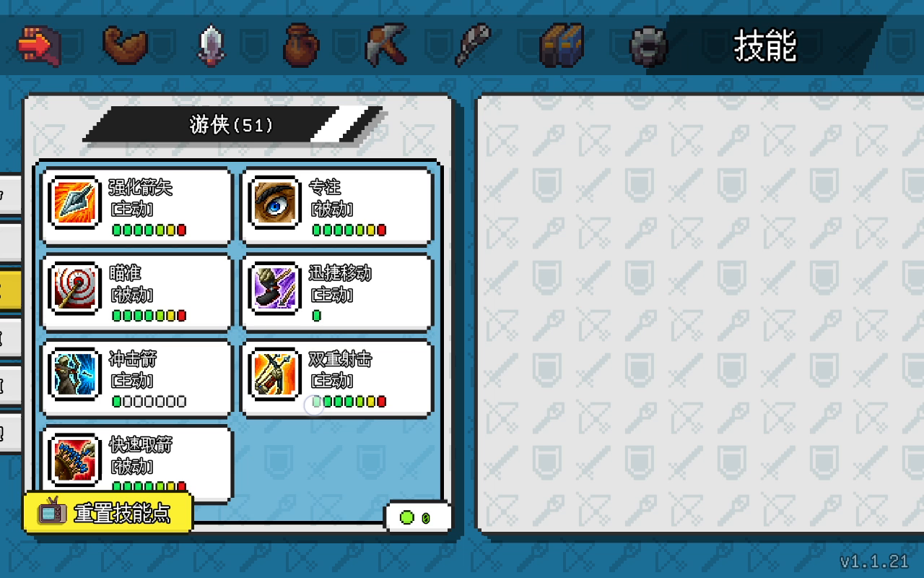The image size is (924, 578).
Task: Select the 瞄准 target skill icon
Action: point(76,288)
